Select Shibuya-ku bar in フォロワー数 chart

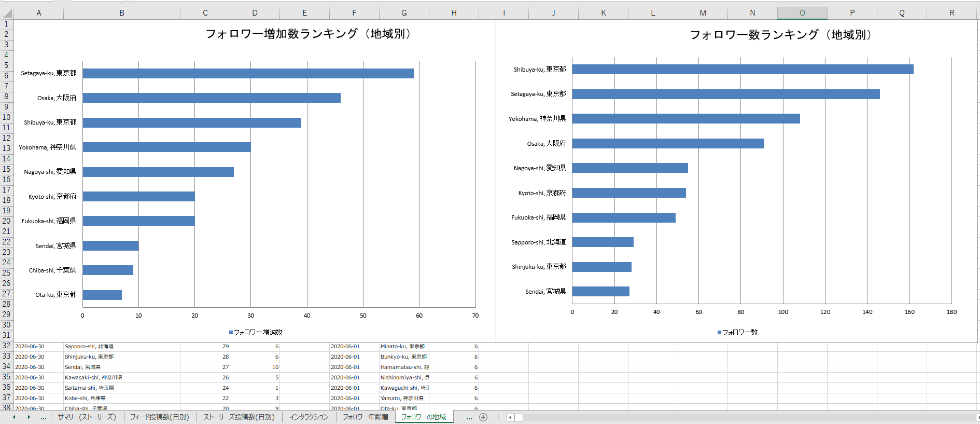click(x=743, y=69)
